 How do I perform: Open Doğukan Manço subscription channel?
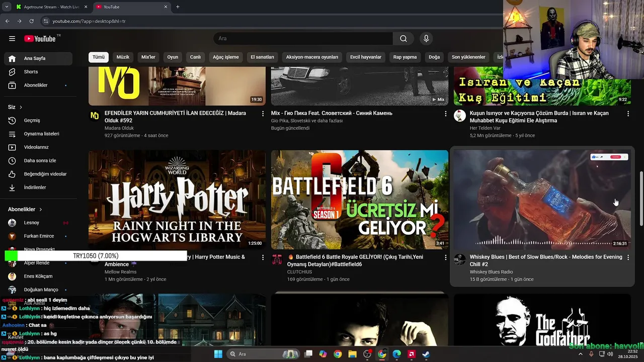click(38, 290)
